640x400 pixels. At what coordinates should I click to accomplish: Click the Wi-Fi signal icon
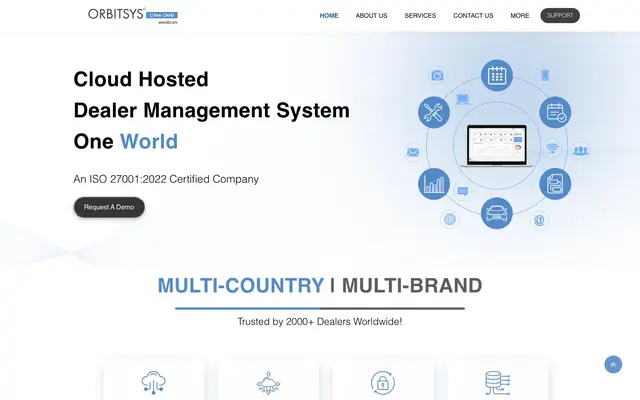[x=552, y=148]
